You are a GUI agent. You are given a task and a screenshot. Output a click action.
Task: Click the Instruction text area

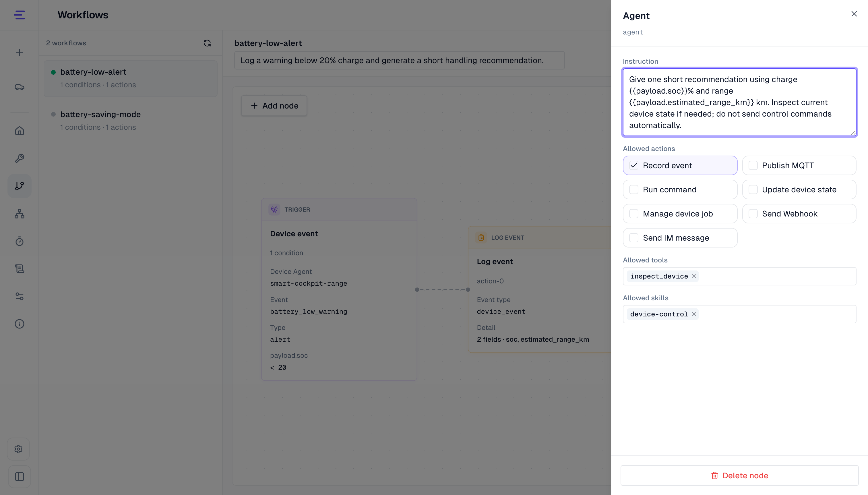click(739, 102)
